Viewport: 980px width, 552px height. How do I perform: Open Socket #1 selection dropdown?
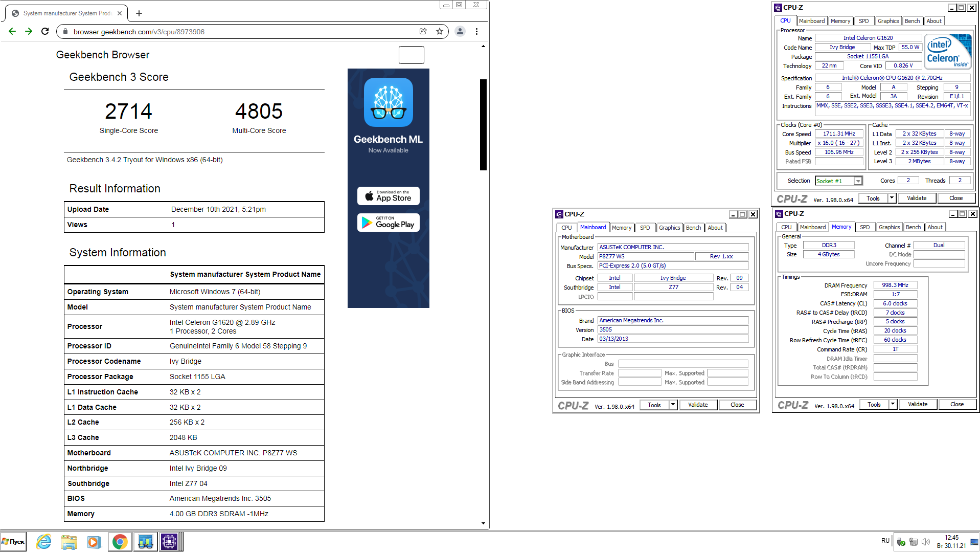(x=838, y=181)
